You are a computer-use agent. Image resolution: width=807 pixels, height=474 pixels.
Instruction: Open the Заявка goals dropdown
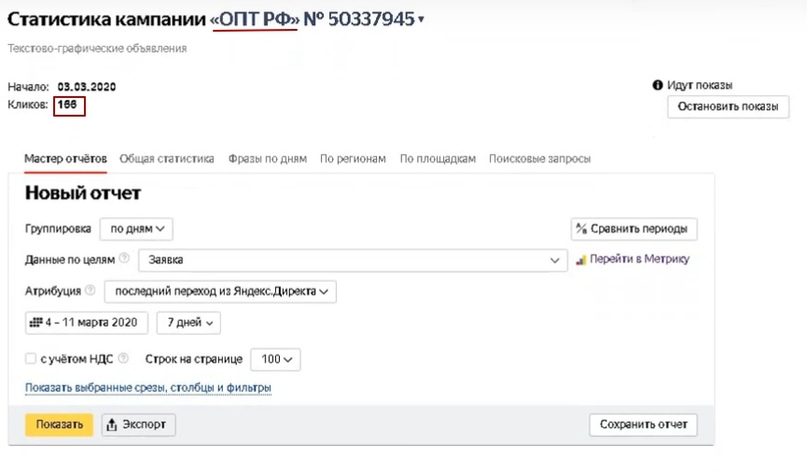pos(353,260)
